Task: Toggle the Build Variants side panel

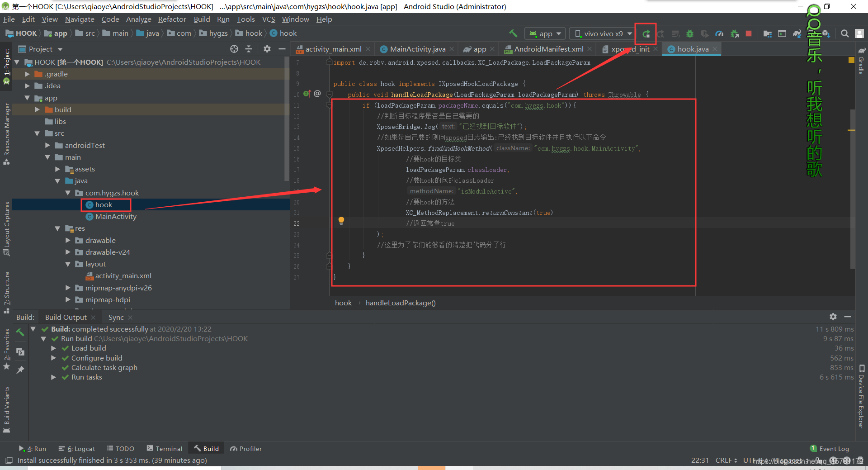Action: click(x=6, y=409)
